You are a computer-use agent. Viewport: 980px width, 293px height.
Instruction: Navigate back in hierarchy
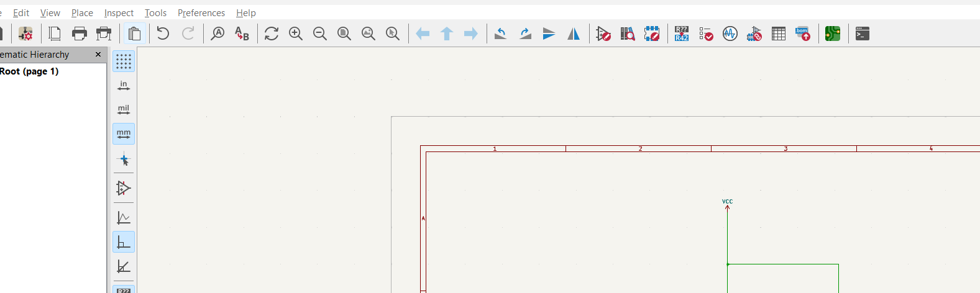[x=423, y=34]
